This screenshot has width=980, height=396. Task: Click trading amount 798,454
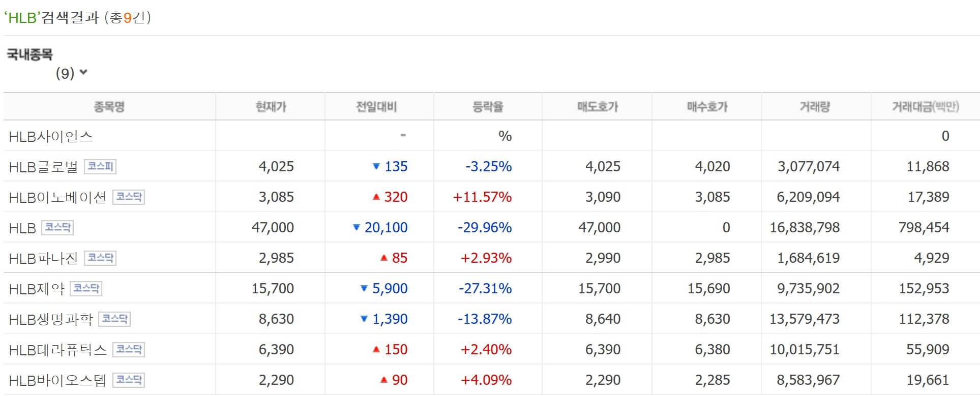tap(924, 228)
